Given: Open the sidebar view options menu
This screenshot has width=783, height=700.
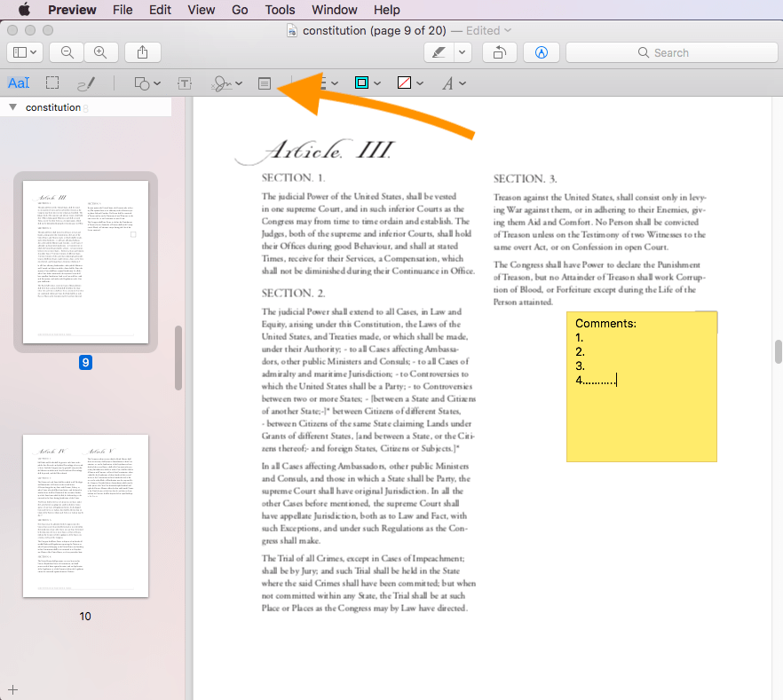Looking at the screenshot, I should point(28,52).
